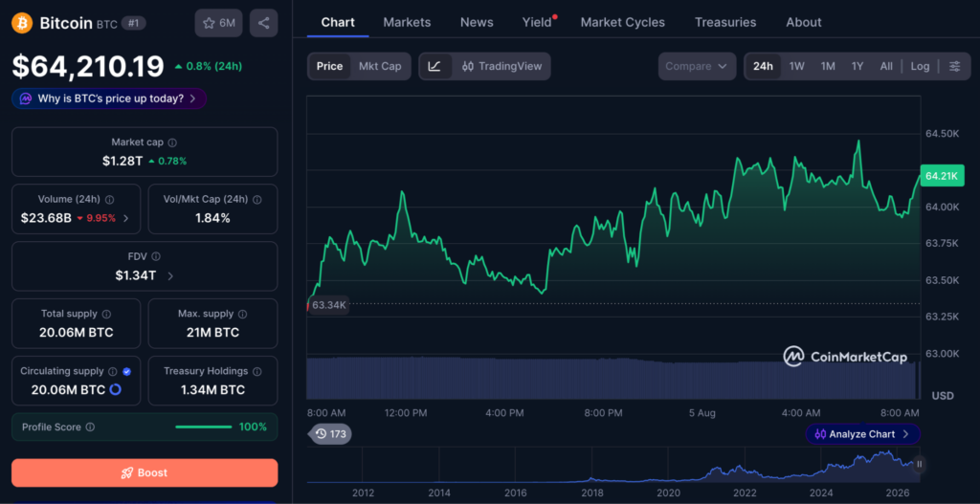The image size is (980, 504).
Task: Click info icon beside Max. supply
Action: tap(242, 314)
